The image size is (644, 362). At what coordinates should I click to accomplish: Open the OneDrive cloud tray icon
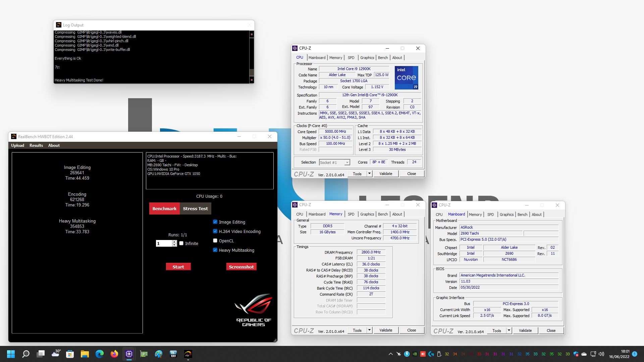[584, 354]
